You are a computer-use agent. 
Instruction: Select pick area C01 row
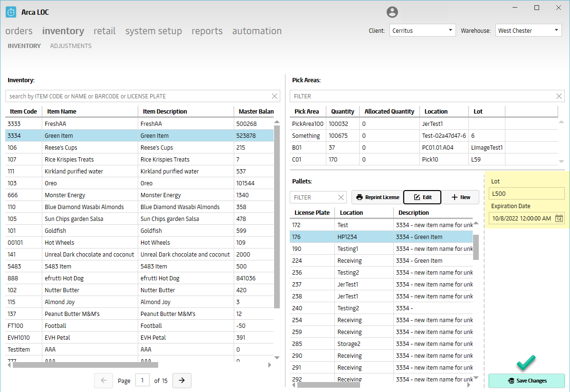(x=424, y=160)
